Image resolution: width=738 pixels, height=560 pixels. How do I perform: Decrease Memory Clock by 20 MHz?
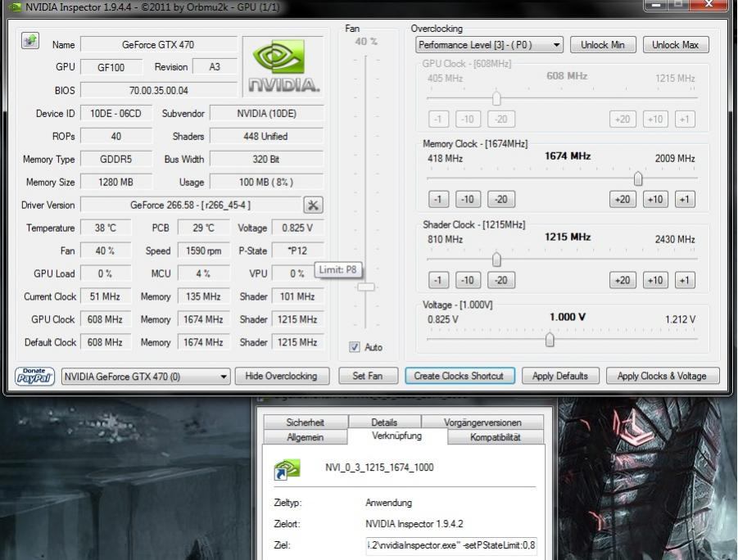pos(500,199)
